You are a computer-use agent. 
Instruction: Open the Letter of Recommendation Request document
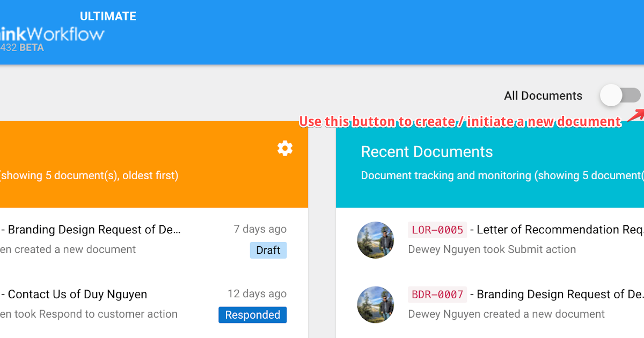(x=558, y=230)
